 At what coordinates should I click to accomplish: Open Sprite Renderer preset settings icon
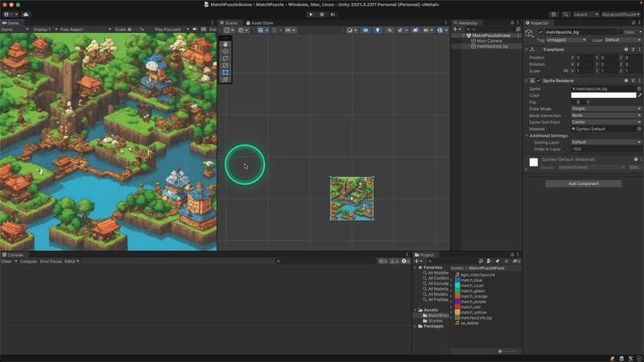pos(633,81)
